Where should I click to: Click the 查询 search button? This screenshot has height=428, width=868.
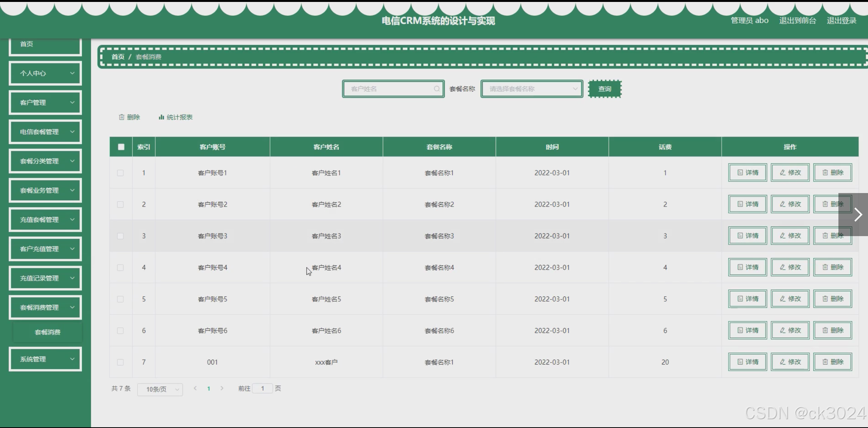click(604, 89)
